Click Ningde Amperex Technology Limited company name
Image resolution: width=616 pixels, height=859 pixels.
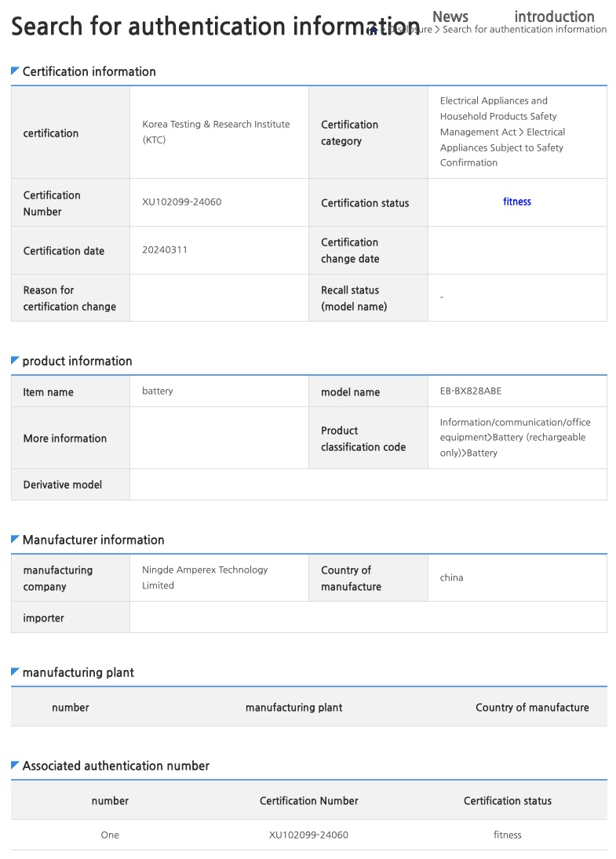pos(205,577)
